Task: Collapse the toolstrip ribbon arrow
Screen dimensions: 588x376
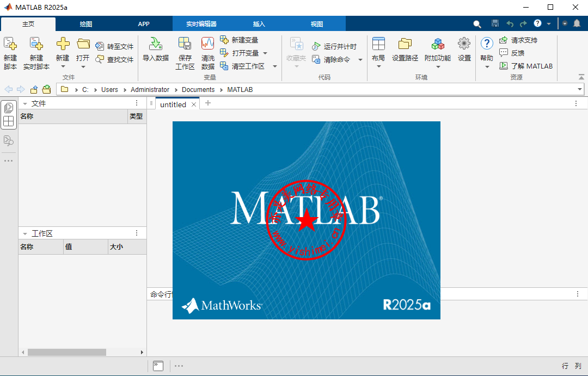Action: click(x=581, y=77)
